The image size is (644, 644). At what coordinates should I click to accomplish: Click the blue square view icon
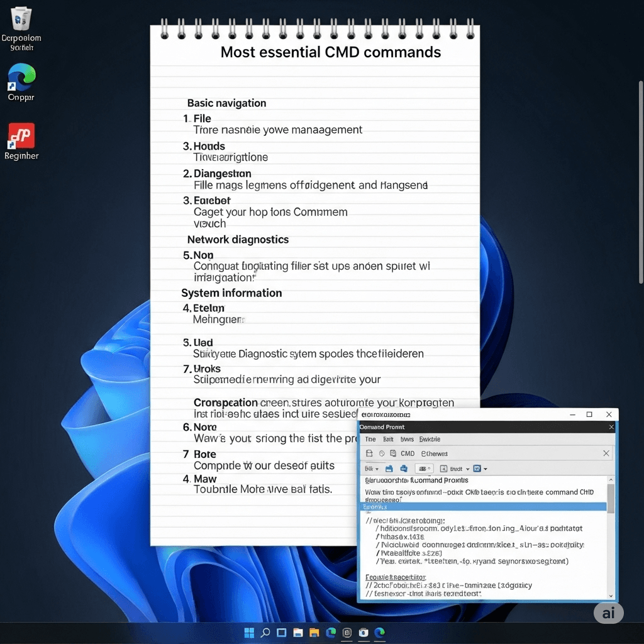[x=477, y=469]
